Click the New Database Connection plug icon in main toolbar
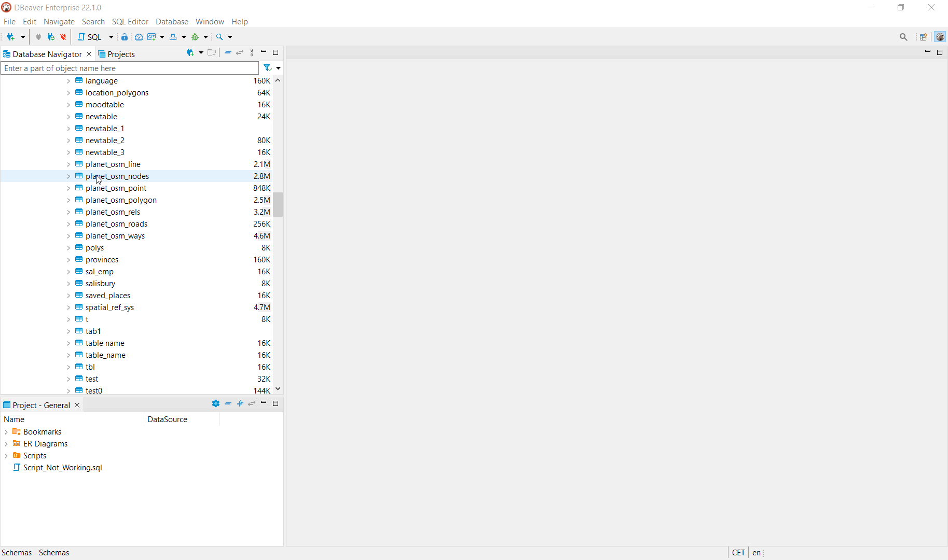The image size is (948, 560). [10, 37]
